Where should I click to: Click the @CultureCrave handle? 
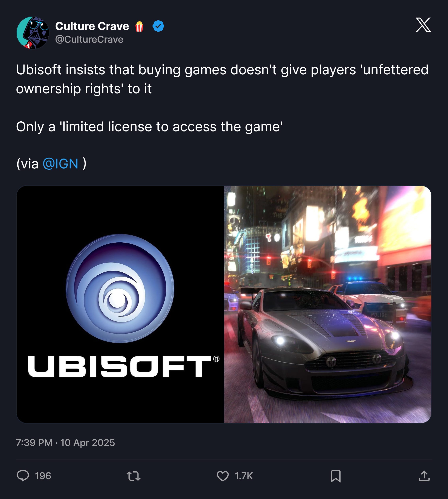tap(89, 39)
